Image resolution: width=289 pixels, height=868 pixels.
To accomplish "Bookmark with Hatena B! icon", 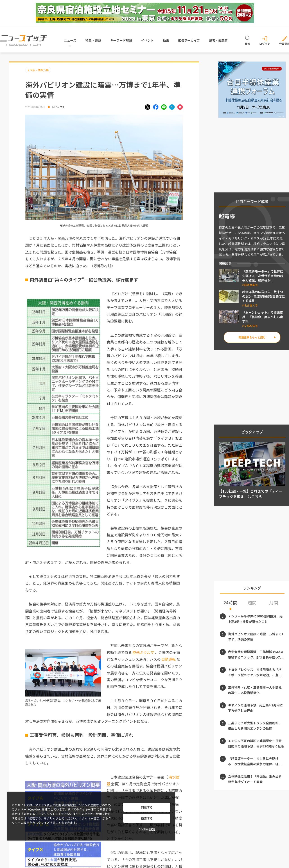I will 172,107.
